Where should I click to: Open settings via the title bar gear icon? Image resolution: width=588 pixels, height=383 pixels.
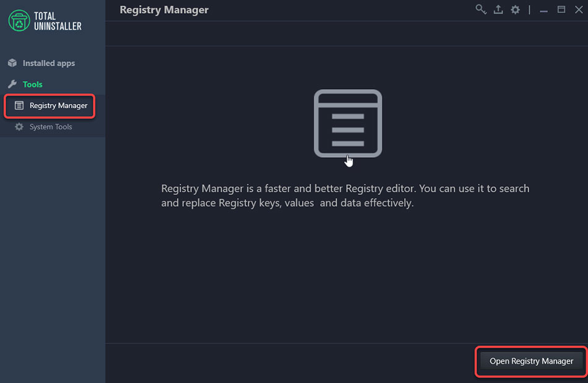[x=515, y=10]
